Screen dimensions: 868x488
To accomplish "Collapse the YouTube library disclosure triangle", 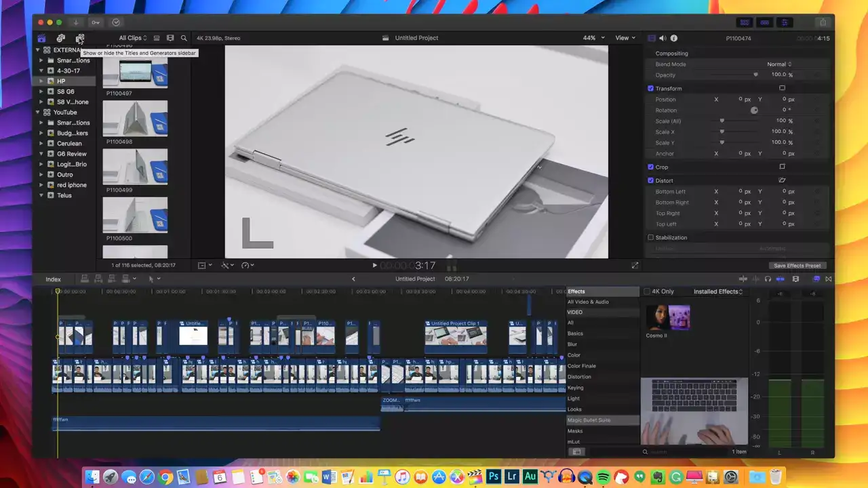I will [x=38, y=113].
